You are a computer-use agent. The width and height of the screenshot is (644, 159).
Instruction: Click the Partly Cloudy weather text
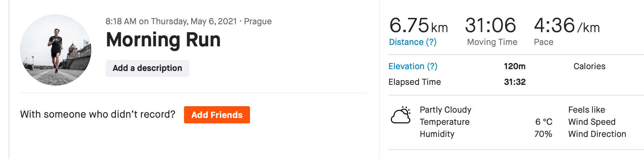[445, 110]
